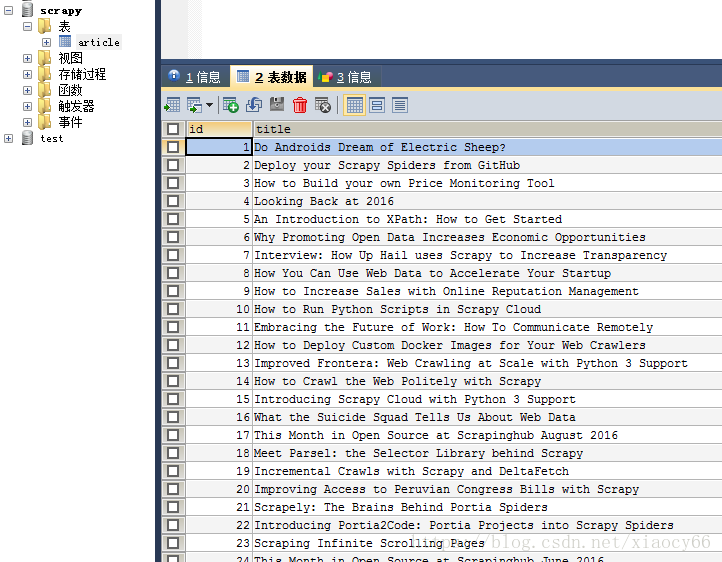Click the duplicate current row icon
Screen dimensions: 722x562
pyautogui.click(x=254, y=105)
